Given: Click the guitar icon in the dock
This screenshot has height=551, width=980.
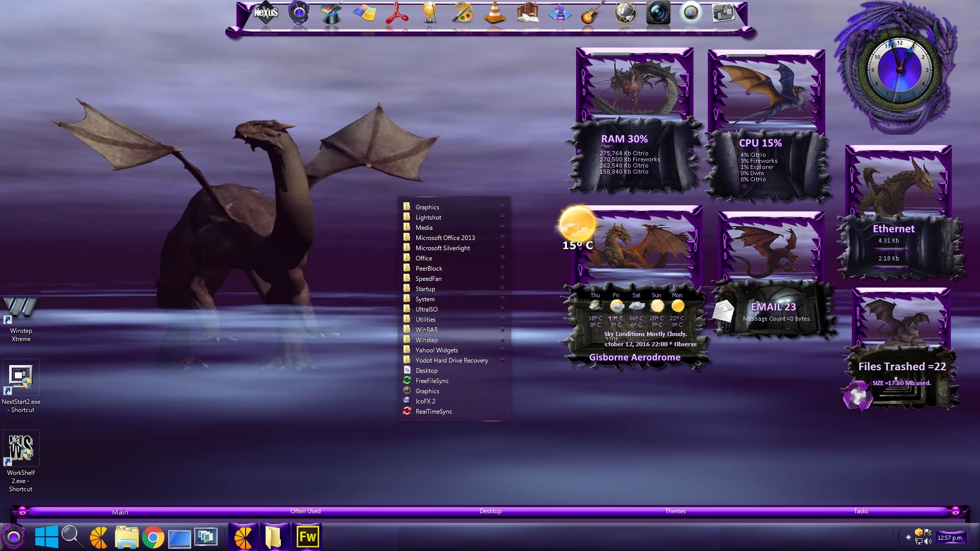Looking at the screenshot, I should pyautogui.click(x=592, y=13).
